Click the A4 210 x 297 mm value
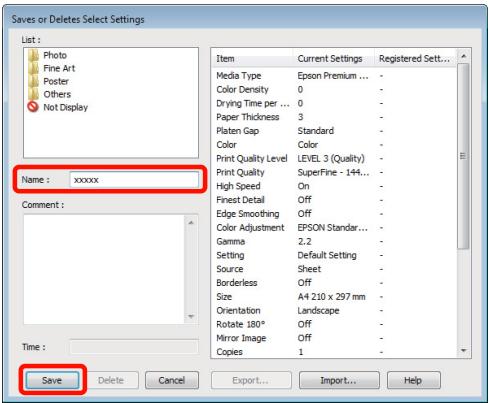This screenshot has width=489, height=403. coord(332,297)
